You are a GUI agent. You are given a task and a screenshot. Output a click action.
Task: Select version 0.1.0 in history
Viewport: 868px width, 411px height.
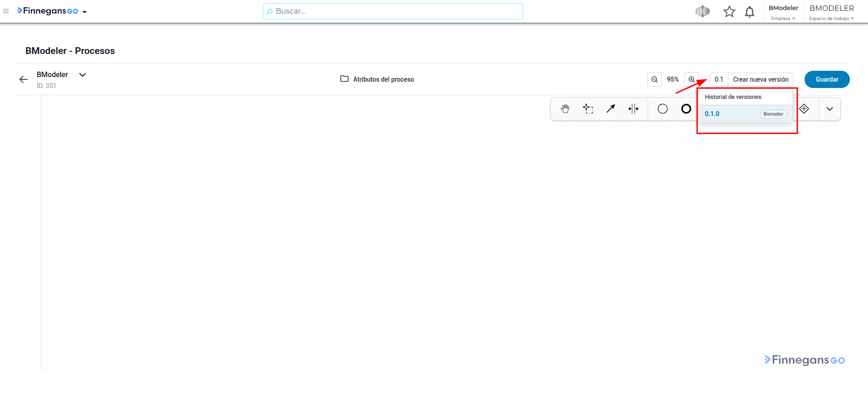[745, 114]
